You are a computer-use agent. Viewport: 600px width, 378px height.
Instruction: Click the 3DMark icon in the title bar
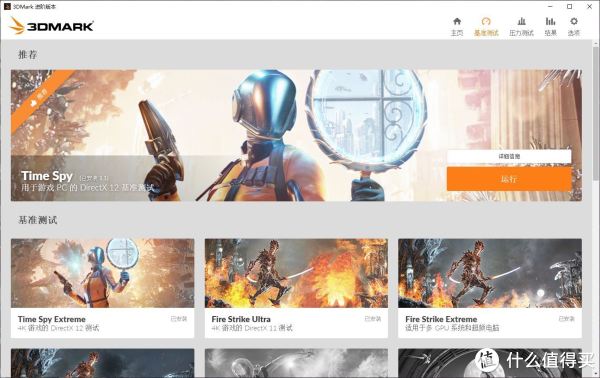tap(7, 7)
